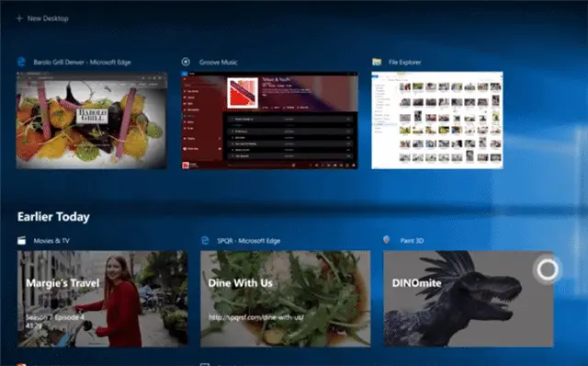
Task: Click the Season 7 Episode 4 text
Action: coord(55,317)
